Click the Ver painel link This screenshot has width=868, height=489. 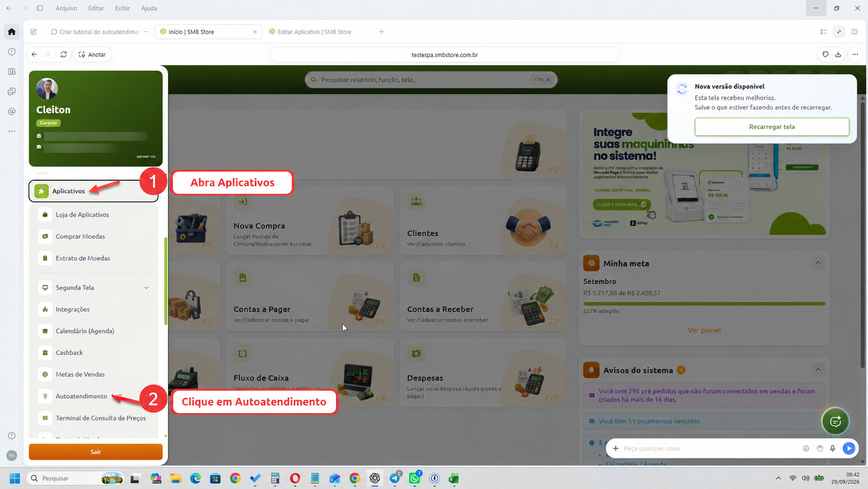[704, 330]
